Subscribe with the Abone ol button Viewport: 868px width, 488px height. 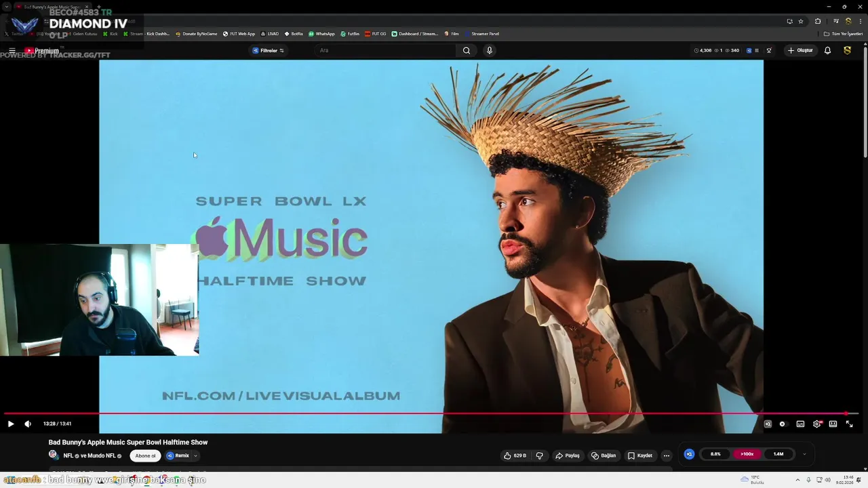pos(146,455)
